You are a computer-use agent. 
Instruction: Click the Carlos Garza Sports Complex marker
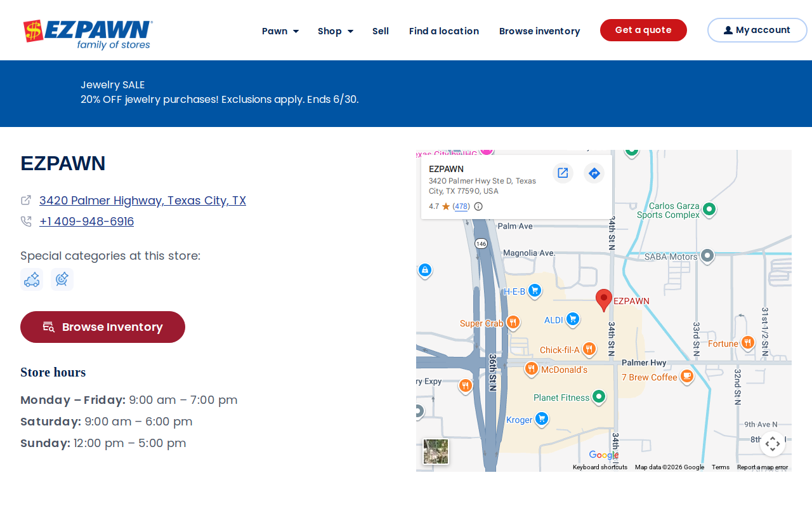click(709, 209)
